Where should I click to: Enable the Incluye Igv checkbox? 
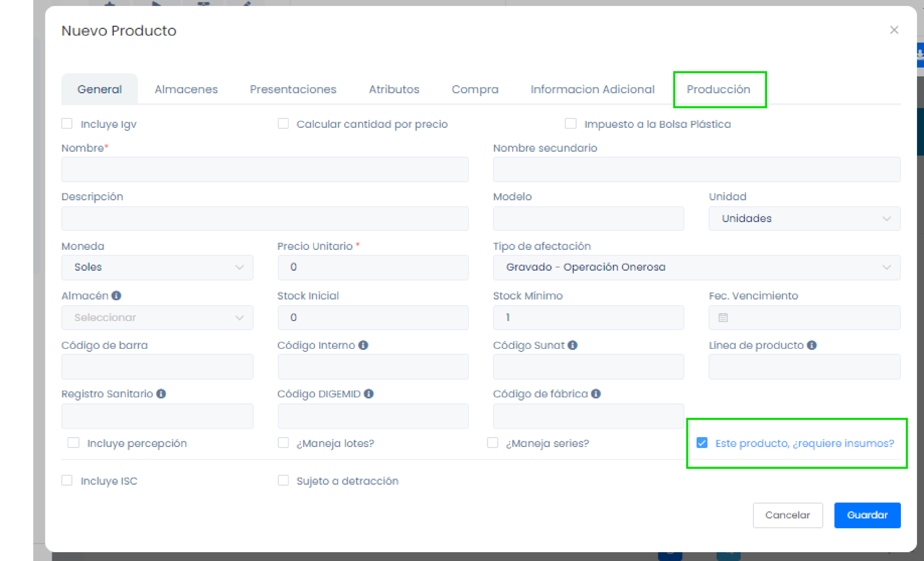tap(67, 124)
